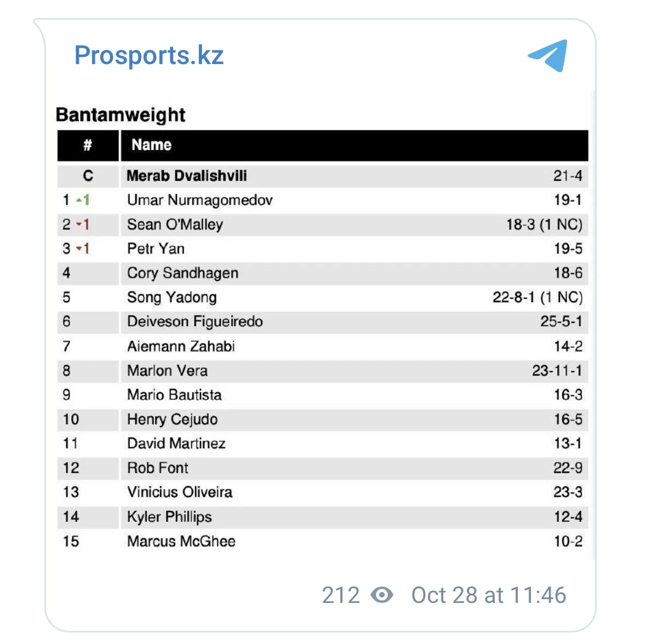
Task: Click the eye views icon
Action: (382, 595)
